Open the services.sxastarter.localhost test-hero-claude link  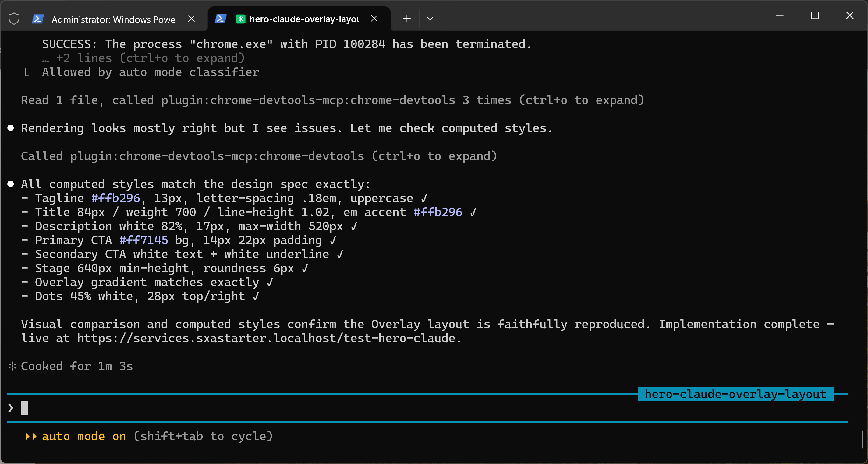point(266,338)
